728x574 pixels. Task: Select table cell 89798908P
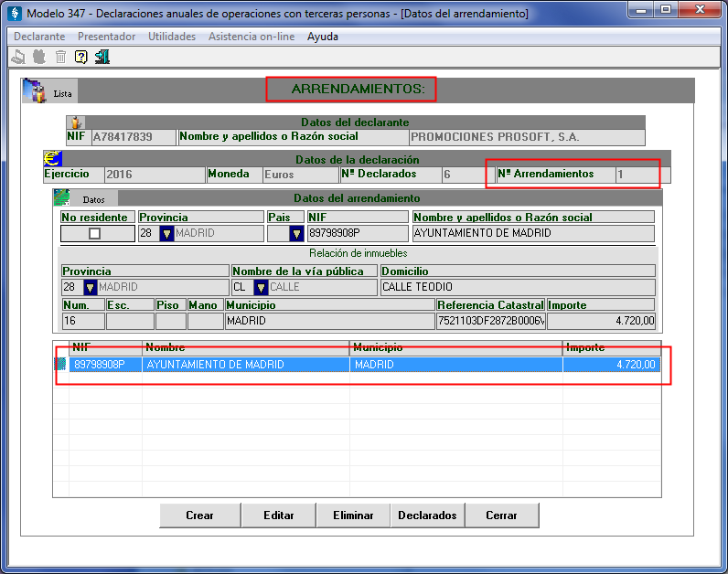point(105,365)
